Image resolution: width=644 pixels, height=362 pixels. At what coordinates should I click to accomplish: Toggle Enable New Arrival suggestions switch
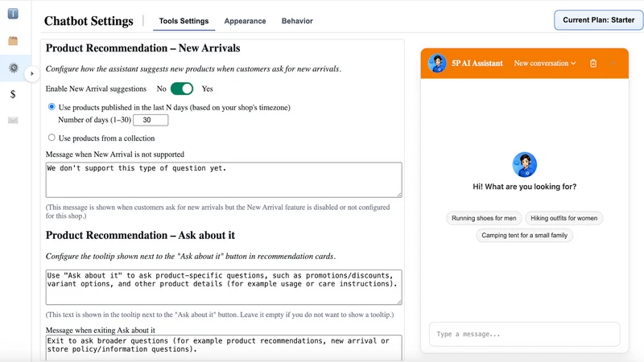[182, 88]
